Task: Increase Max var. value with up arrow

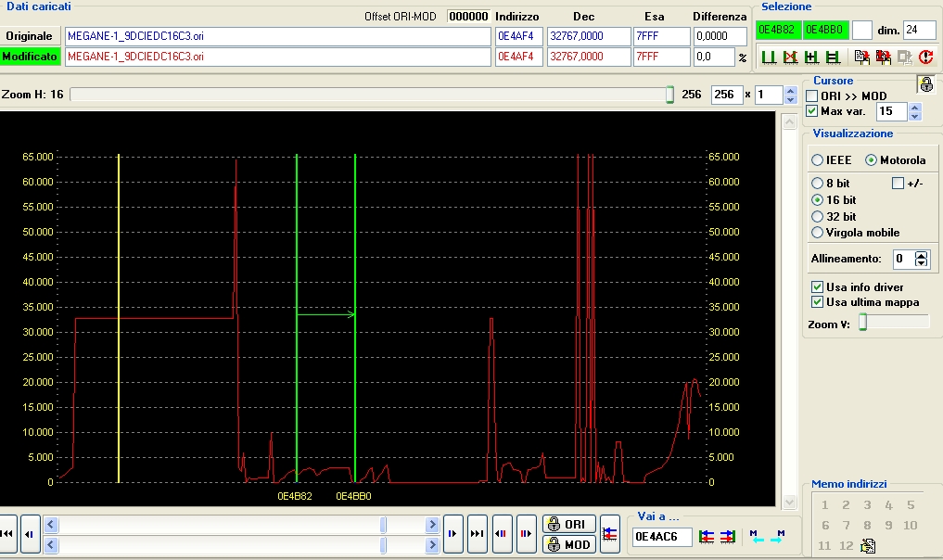Action: 915,107
